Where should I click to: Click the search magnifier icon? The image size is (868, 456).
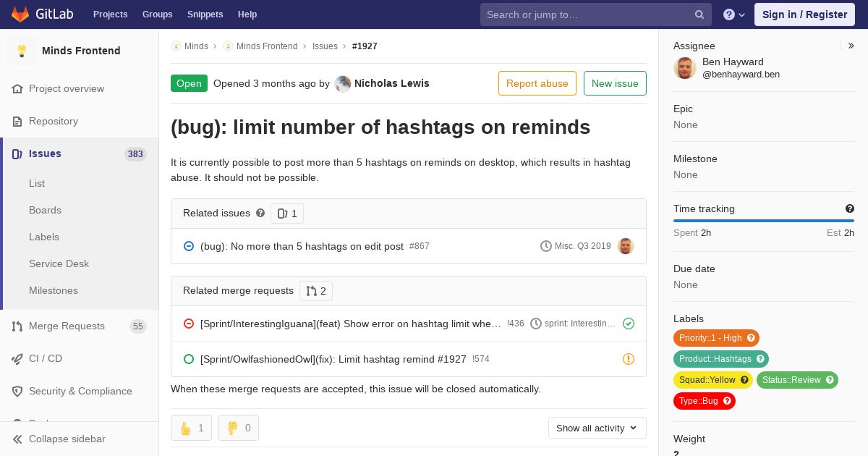pyautogui.click(x=699, y=14)
